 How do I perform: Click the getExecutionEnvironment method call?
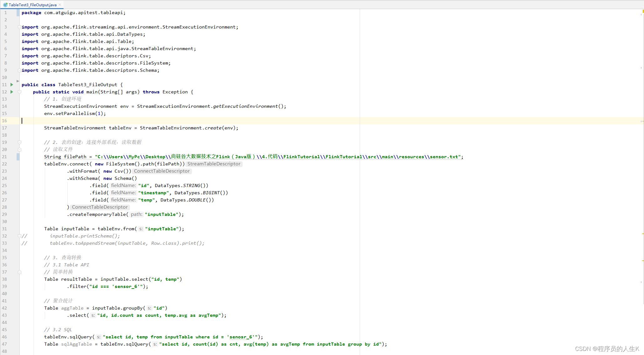[x=245, y=106]
